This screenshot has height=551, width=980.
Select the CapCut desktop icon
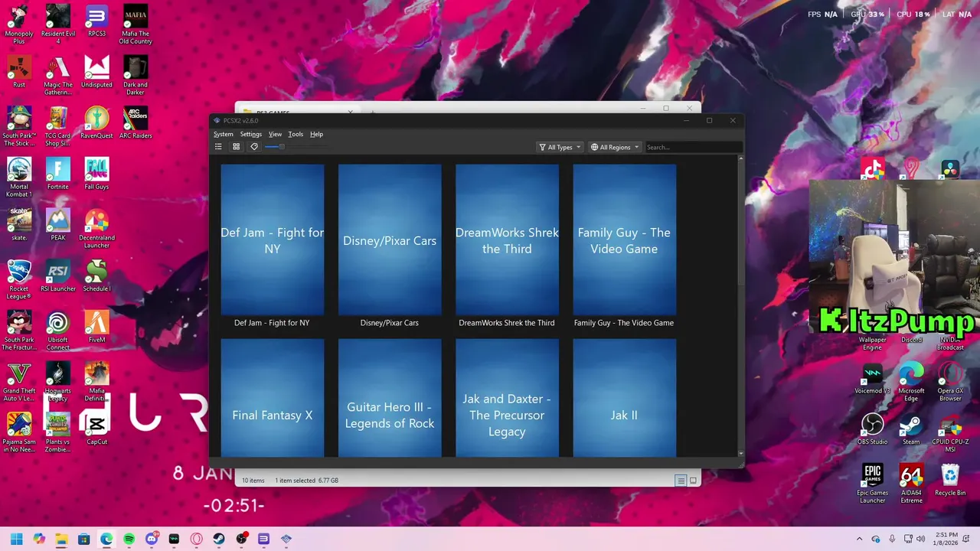click(96, 429)
